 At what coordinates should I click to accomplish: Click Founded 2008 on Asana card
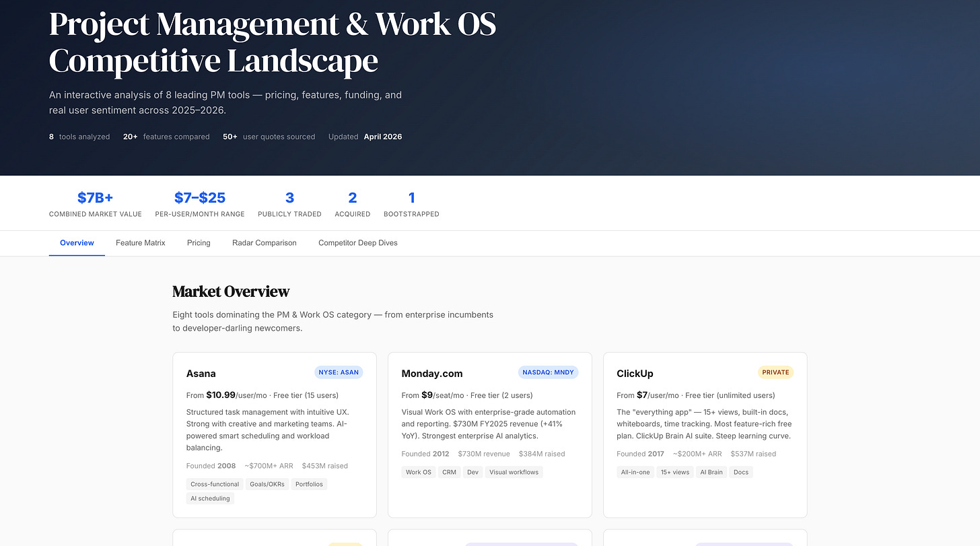pyautogui.click(x=211, y=466)
